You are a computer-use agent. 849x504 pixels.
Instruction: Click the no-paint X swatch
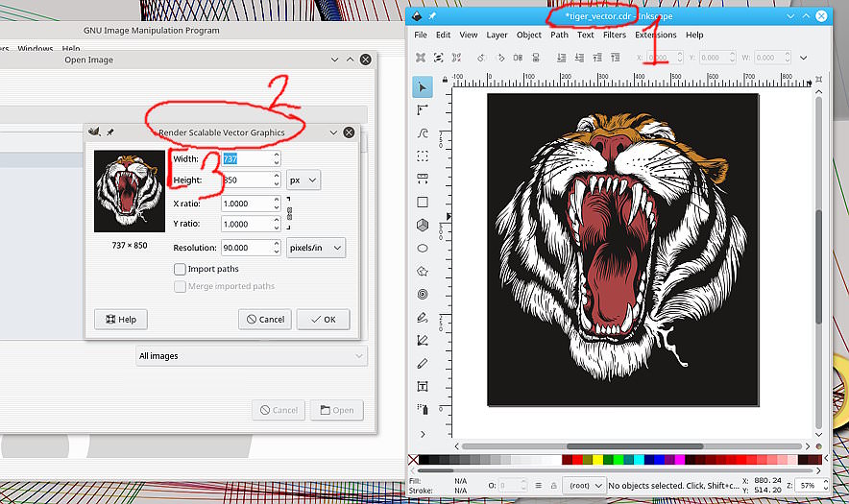coord(413,460)
